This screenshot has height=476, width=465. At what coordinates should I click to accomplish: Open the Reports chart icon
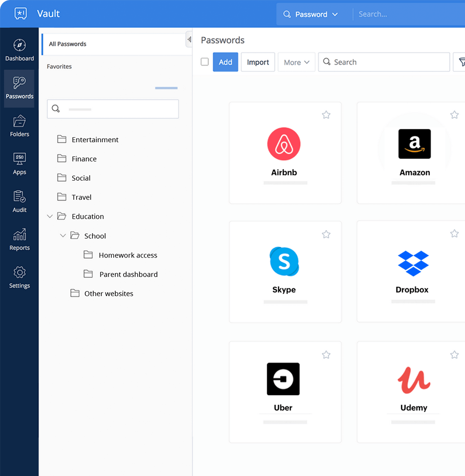19,235
